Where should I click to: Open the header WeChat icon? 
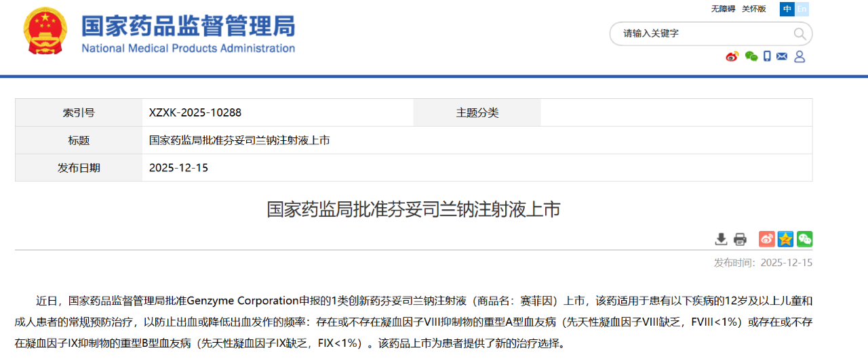coord(751,56)
